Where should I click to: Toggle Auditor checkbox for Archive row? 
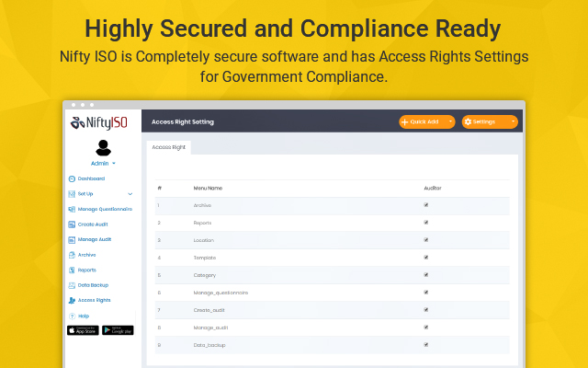pyautogui.click(x=426, y=205)
